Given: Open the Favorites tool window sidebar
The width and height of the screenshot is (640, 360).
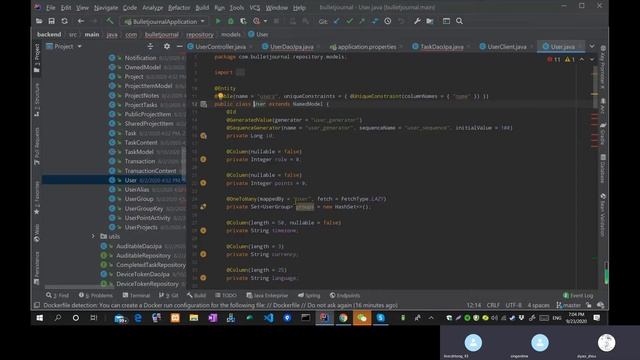Looking at the screenshot, I should click(37, 198).
